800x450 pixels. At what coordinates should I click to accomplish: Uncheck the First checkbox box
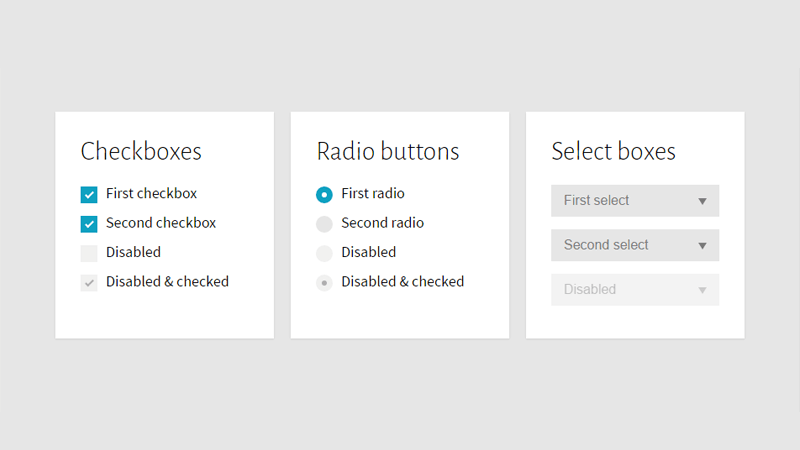[89, 194]
